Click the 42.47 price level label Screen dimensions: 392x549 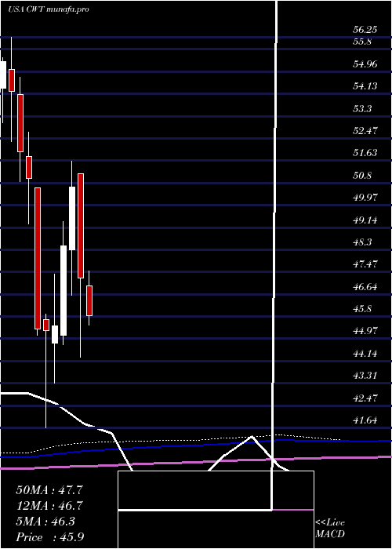pos(365,398)
